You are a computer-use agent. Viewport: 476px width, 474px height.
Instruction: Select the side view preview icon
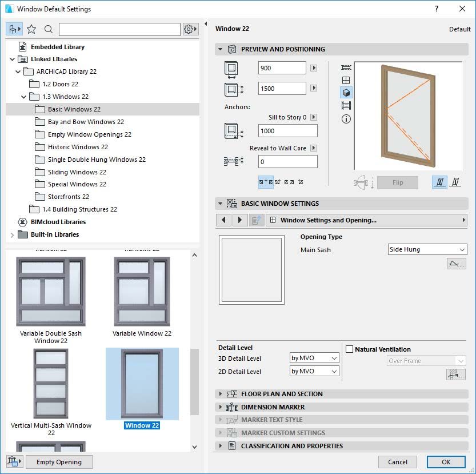pos(346,67)
